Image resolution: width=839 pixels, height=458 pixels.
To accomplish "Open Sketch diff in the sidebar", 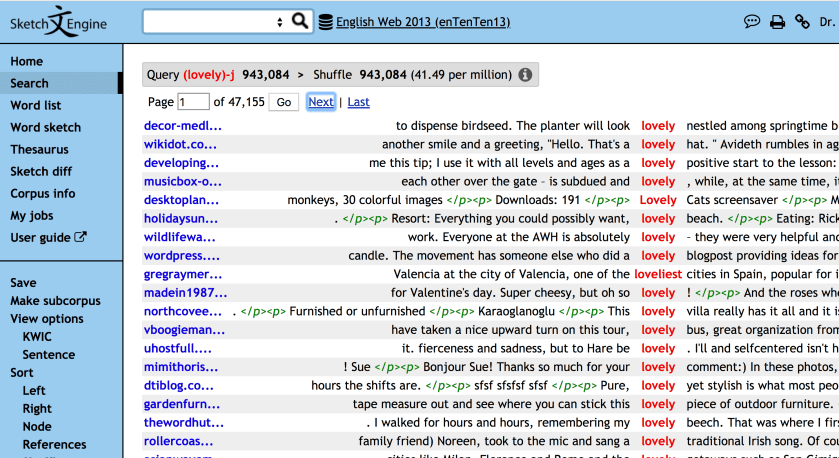I will (41, 171).
